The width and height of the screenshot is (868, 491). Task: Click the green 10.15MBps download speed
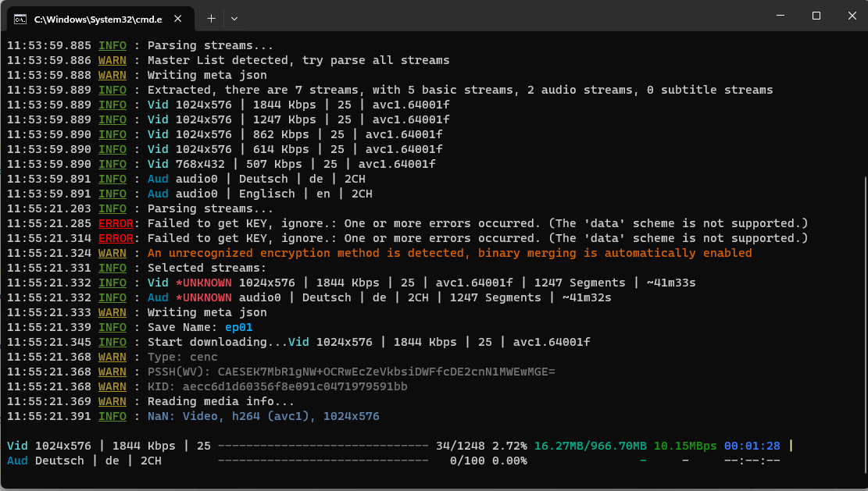pyautogui.click(x=684, y=446)
